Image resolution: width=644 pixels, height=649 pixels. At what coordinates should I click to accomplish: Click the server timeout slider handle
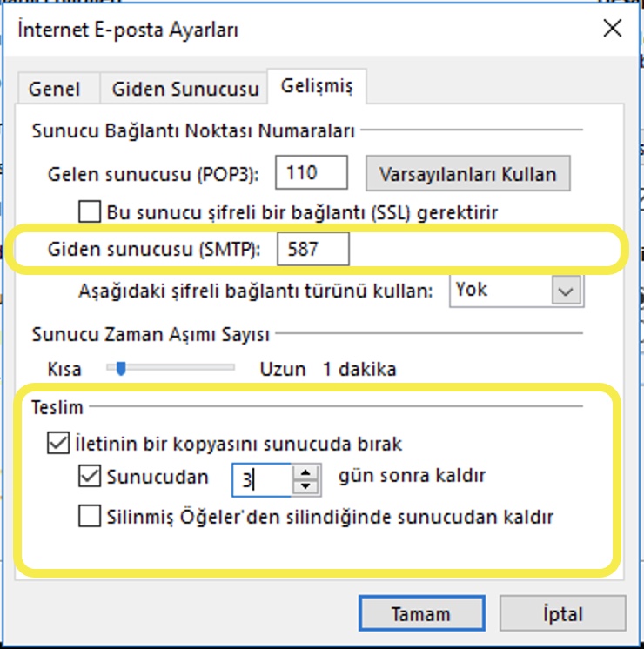coord(121,368)
